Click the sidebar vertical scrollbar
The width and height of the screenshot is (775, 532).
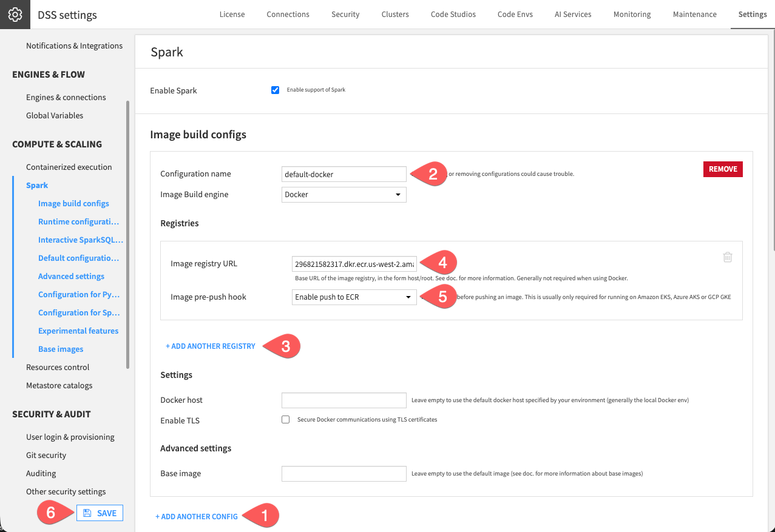[x=127, y=234]
